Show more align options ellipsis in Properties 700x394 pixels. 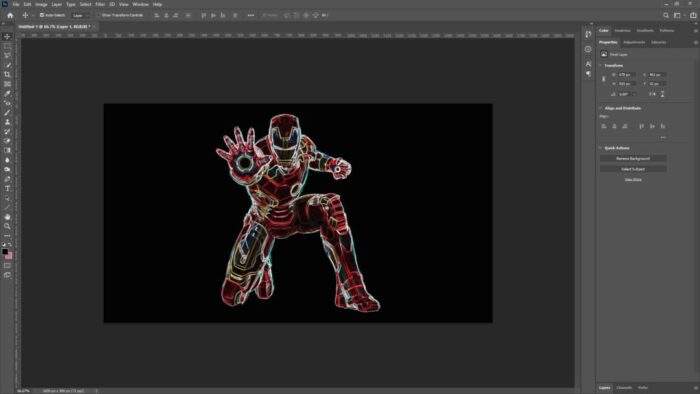click(x=663, y=137)
